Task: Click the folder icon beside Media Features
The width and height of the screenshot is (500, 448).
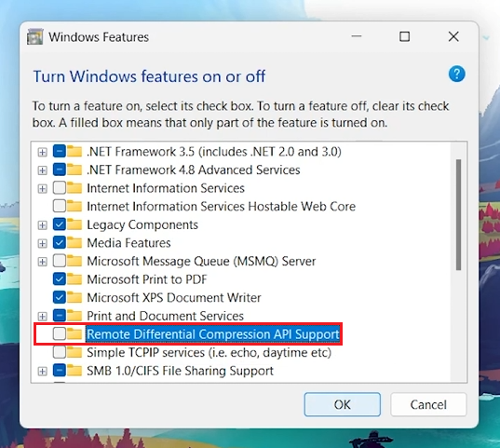Action: [74, 242]
